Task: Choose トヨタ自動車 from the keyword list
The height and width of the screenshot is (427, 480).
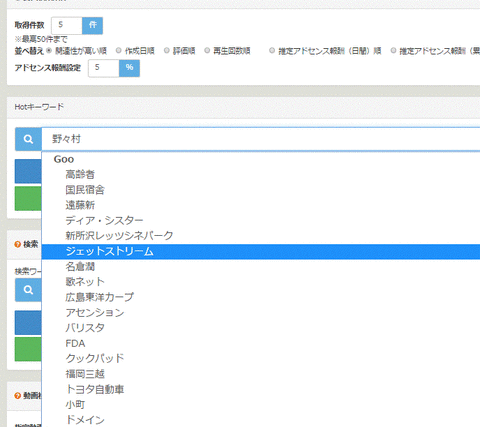Action: point(261,389)
